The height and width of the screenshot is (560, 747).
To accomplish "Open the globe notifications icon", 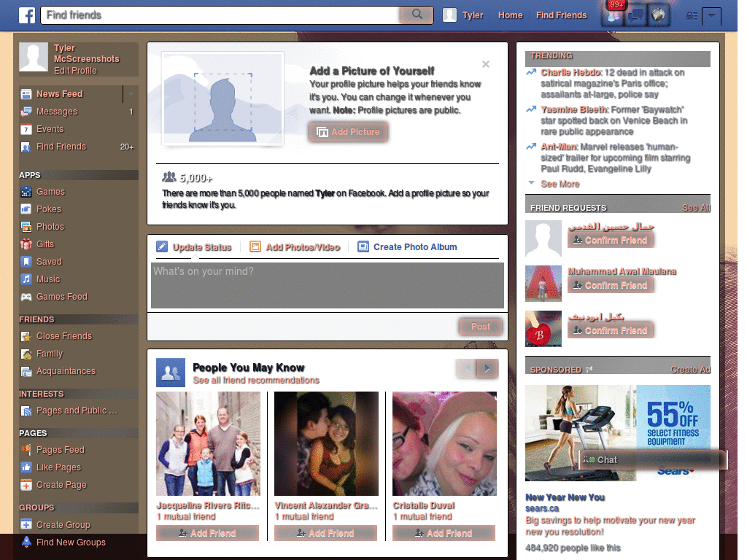I will pyautogui.click(x=659, y=16).
